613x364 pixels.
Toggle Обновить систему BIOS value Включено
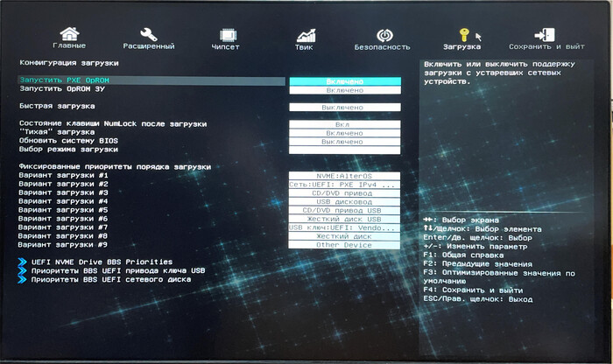point(344,141)
